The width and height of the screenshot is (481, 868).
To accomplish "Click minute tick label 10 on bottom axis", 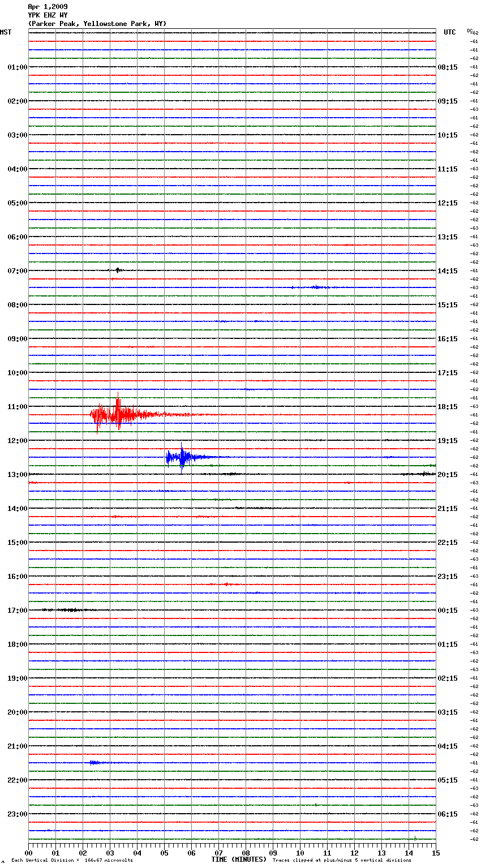I will pyautogui.click(x=300, y=853).
